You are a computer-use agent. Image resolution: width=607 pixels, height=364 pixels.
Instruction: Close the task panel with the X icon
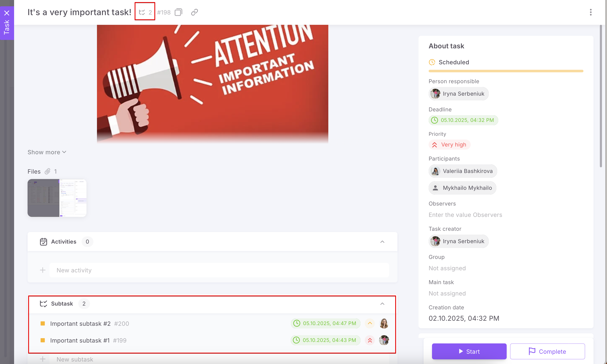tap(7, 13)
